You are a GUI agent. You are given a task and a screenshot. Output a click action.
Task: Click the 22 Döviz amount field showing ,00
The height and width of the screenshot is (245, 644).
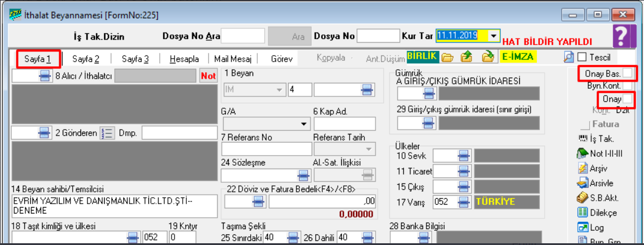pos(322,201)
